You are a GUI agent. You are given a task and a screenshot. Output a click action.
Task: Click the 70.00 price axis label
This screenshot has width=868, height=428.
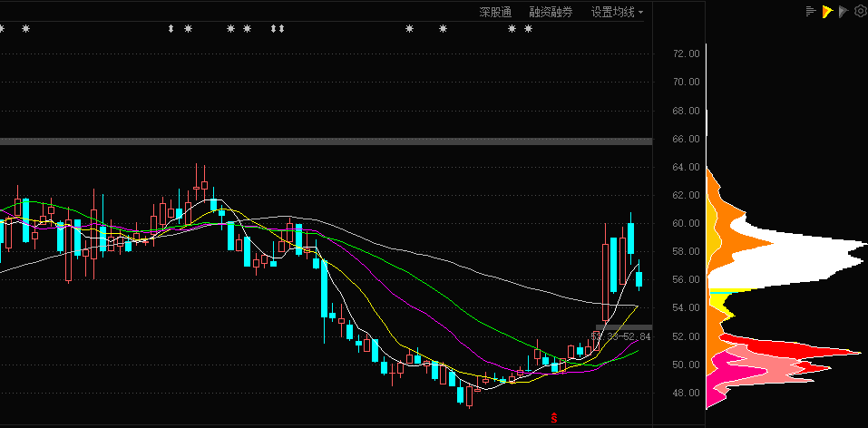coord(687,82)
